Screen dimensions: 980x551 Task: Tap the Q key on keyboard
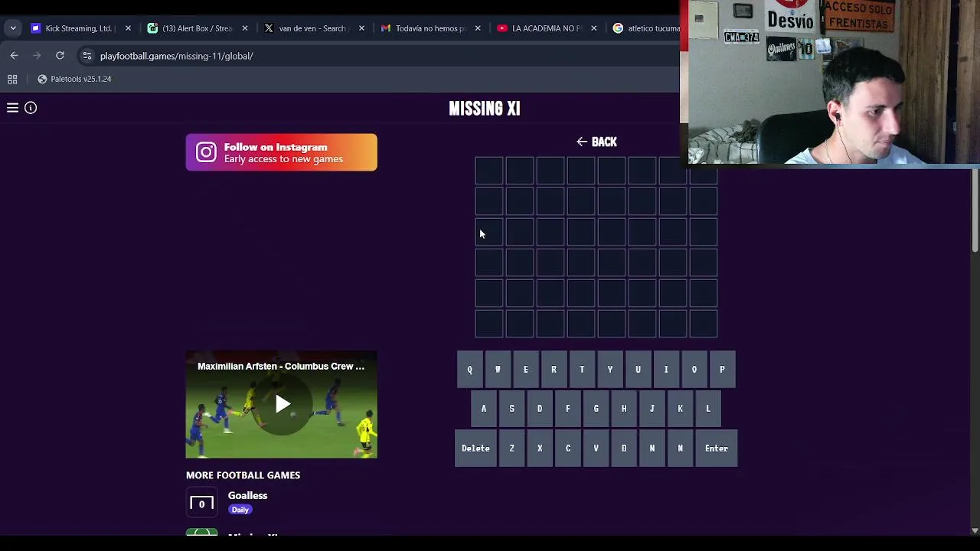pos(469,370)
